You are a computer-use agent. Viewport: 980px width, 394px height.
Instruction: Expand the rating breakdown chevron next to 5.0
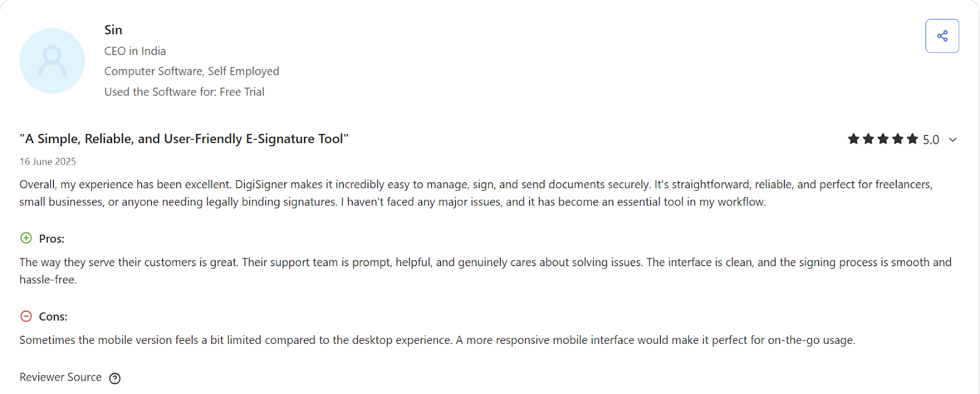pos(953,139)
